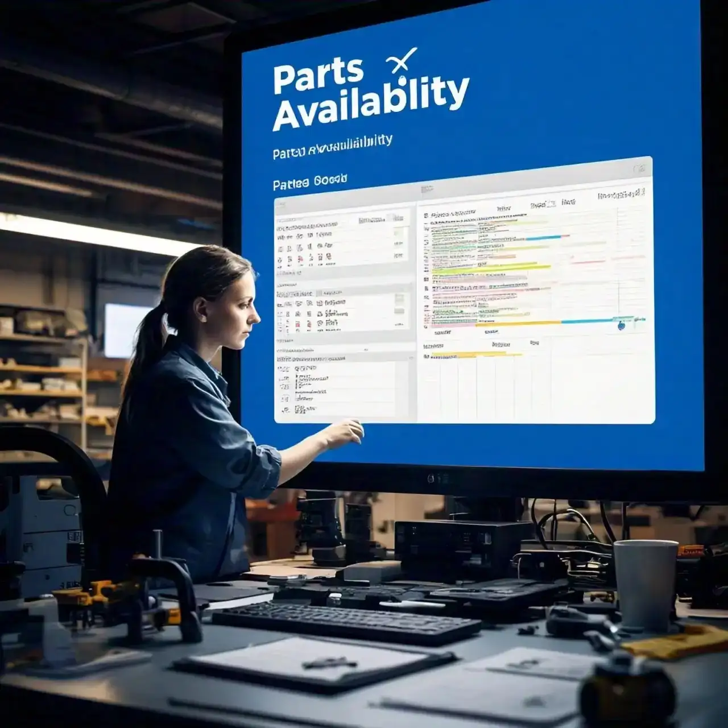Click the last row icon in the bottom-left list
Image resolution: width=728 pixels, height=728 pixels.
[284, 409]
